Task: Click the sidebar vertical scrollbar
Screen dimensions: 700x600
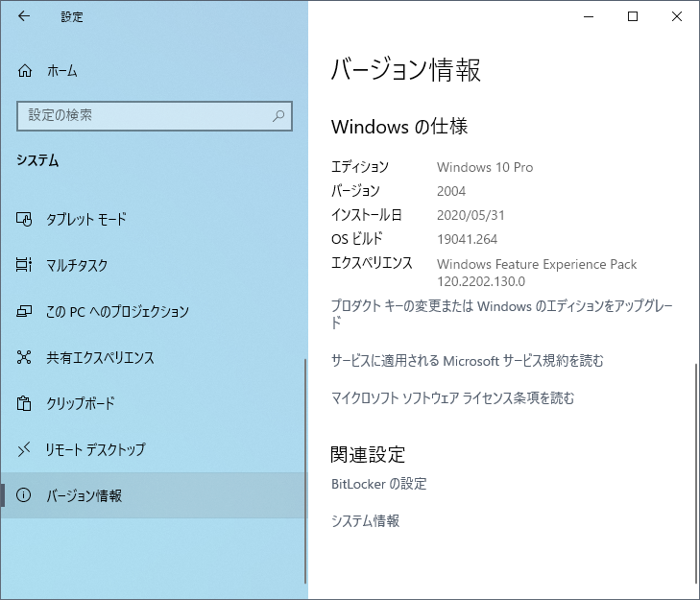Action: [305, 471]
